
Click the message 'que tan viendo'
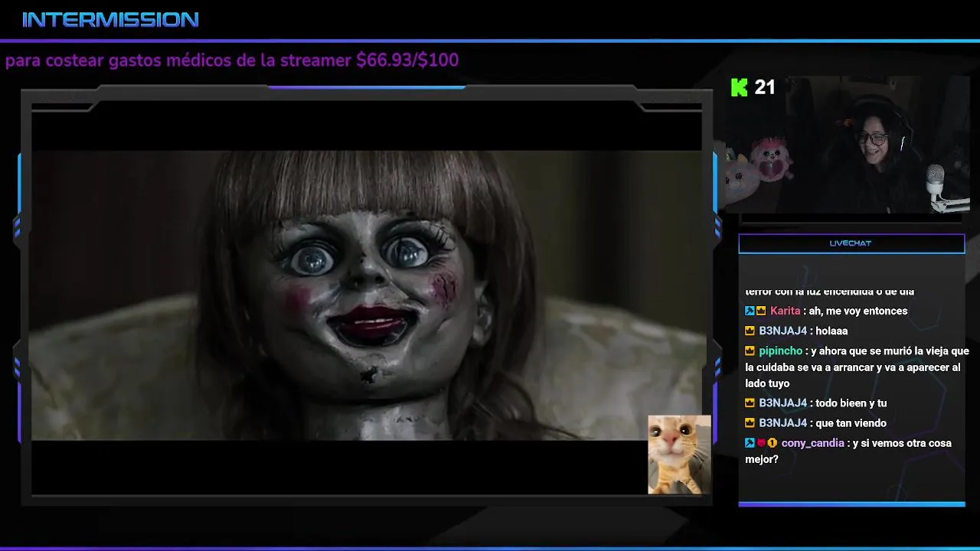tap(851, 422)
